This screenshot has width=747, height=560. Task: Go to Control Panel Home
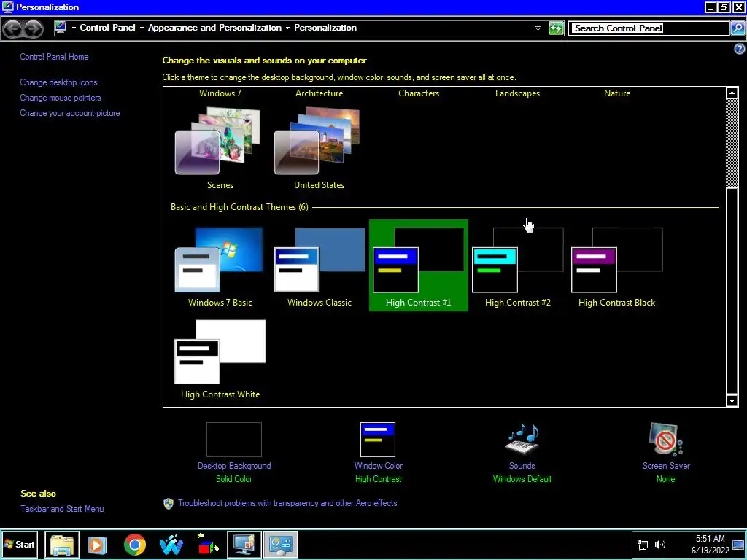[54, 57]
